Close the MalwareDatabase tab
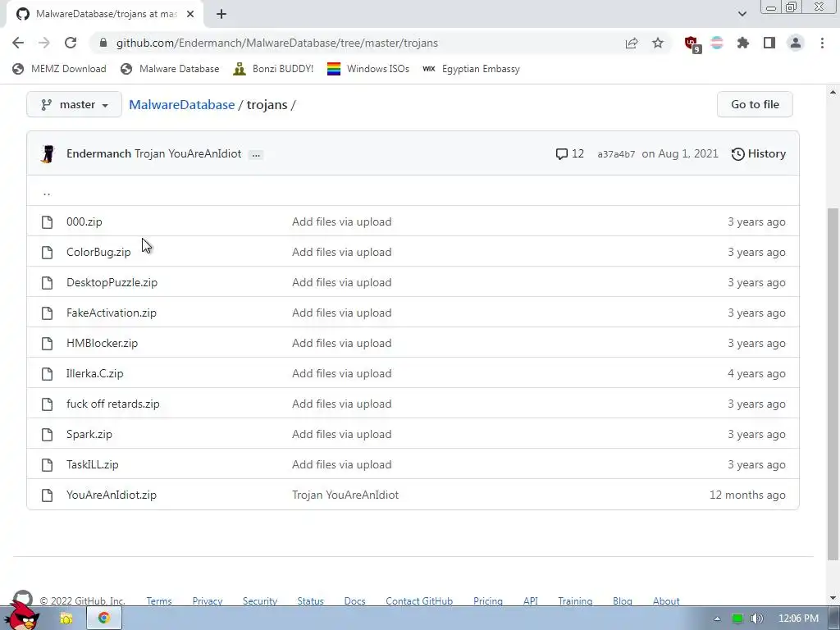The image size is (840, 630). 190,14
